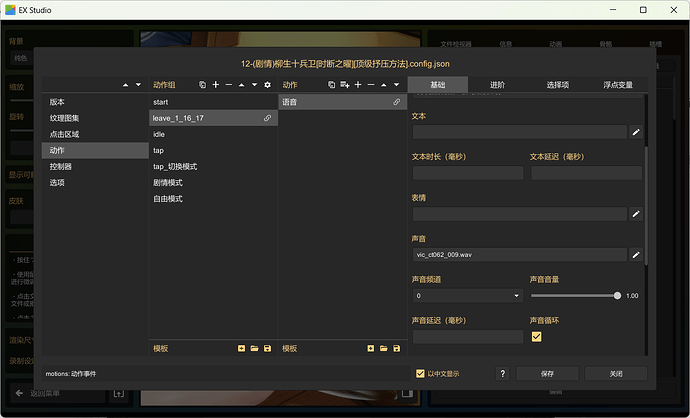Click the 文本 input field
This screenshot has height=418, width=690.
[x=520, y=132]
